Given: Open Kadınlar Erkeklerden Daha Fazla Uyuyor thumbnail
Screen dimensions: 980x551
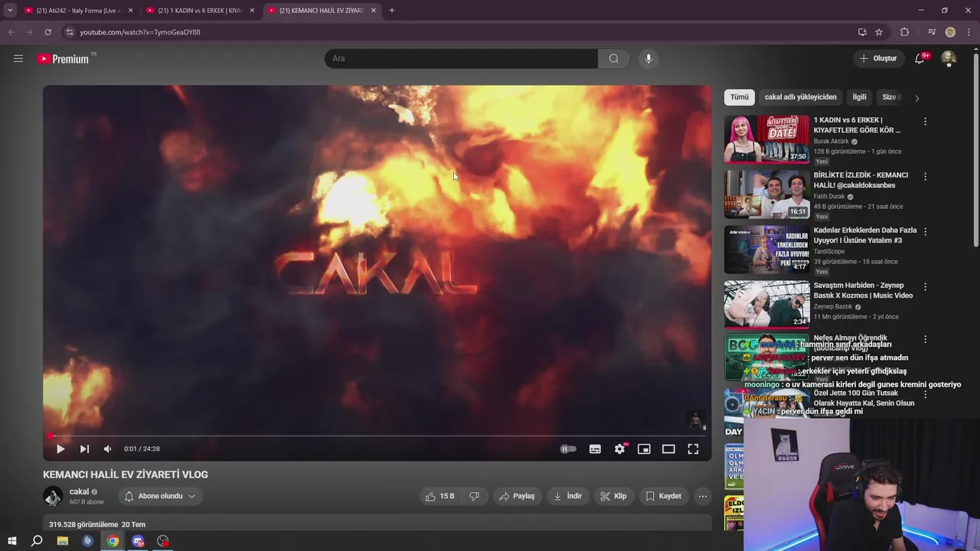Looking at the screenshot, I should (x=766, y=249).
